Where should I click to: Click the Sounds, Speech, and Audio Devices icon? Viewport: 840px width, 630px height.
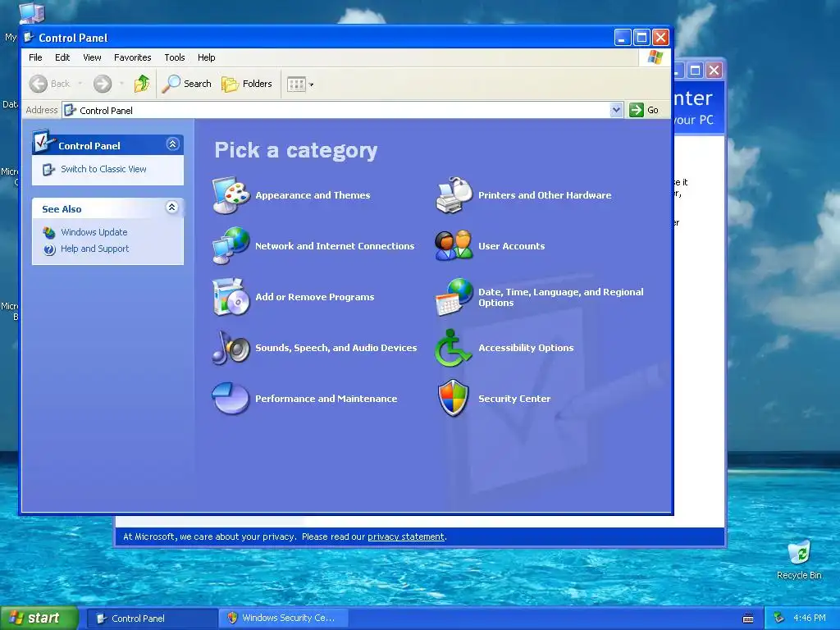click(x=231, y=348)
